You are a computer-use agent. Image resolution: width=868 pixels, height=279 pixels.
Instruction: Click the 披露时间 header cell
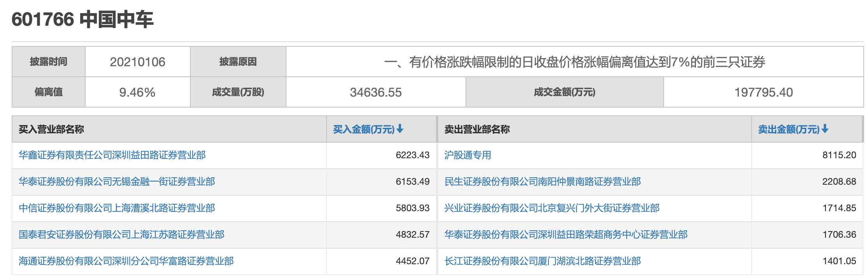47,61
